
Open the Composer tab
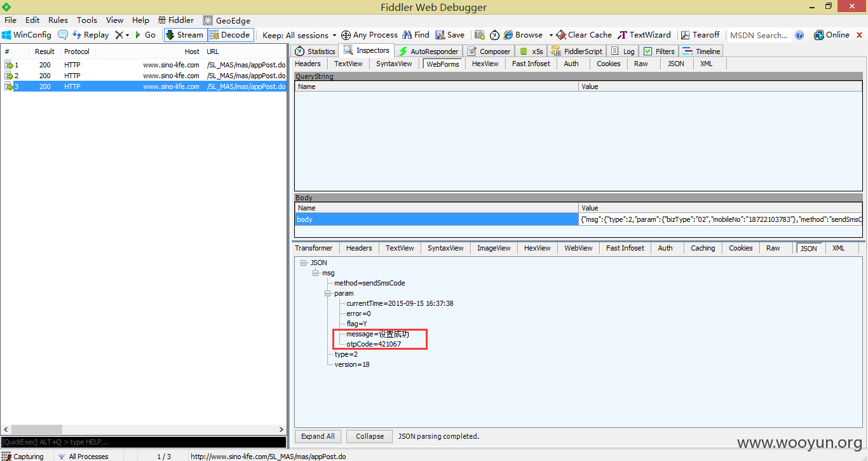[x=489, y=52]
